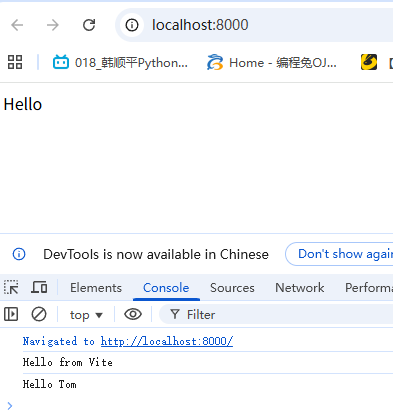Viewport: 393px width, 413px height.
Task: Open the apps grid in bookmarks bar
Action: pos(15,62)
